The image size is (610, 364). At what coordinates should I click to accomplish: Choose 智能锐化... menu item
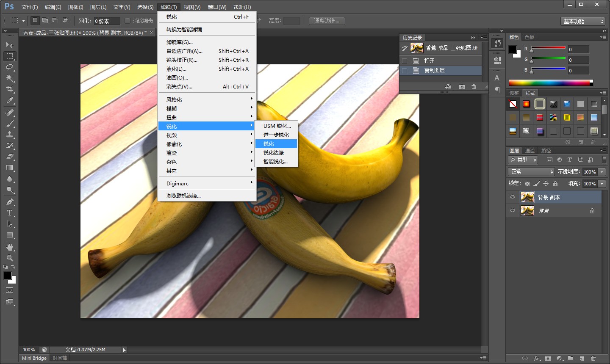tap(276, 162)
